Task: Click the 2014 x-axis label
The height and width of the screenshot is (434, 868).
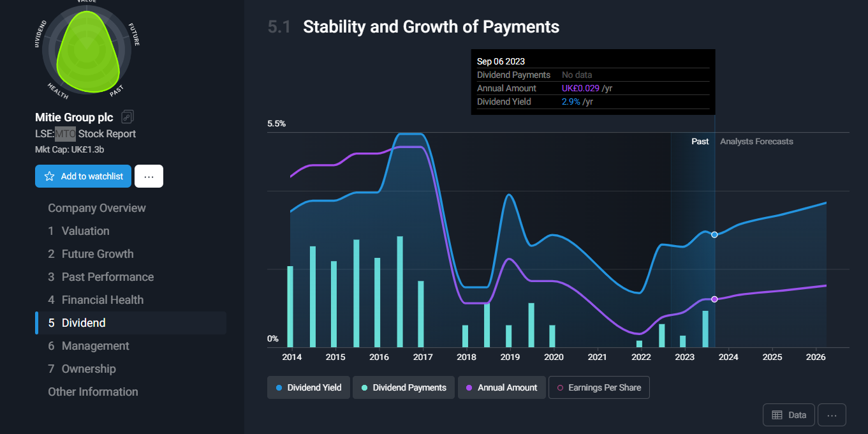Action: pyautogui.click(x=292, y=357)
